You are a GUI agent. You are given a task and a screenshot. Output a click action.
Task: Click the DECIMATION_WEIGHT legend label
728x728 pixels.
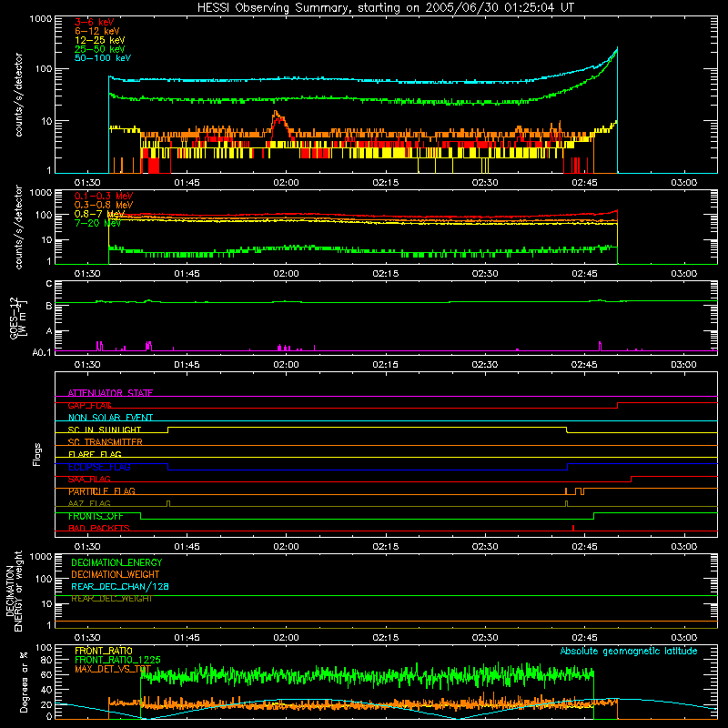116,575
